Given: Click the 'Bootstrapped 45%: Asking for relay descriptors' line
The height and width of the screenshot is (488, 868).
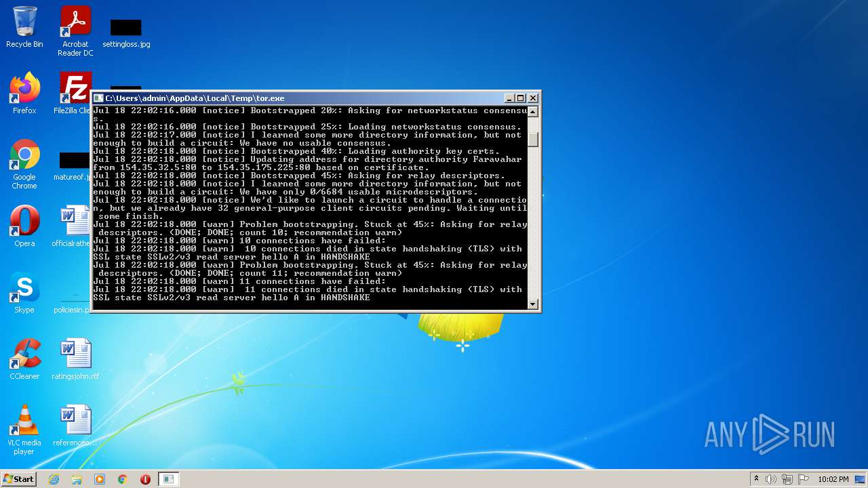Looking at the screenshot, I should [x=299, y=176].
